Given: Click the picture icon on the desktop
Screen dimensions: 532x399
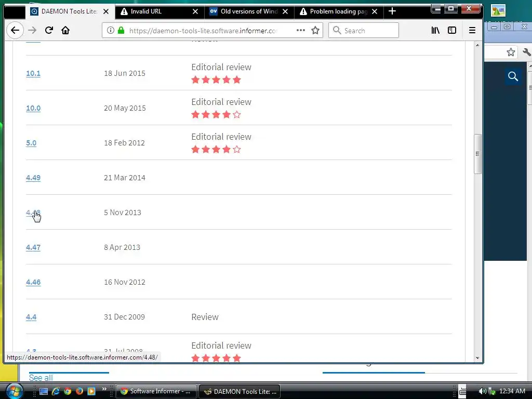Looking at the screenshot, I should (x=498, y=10).
